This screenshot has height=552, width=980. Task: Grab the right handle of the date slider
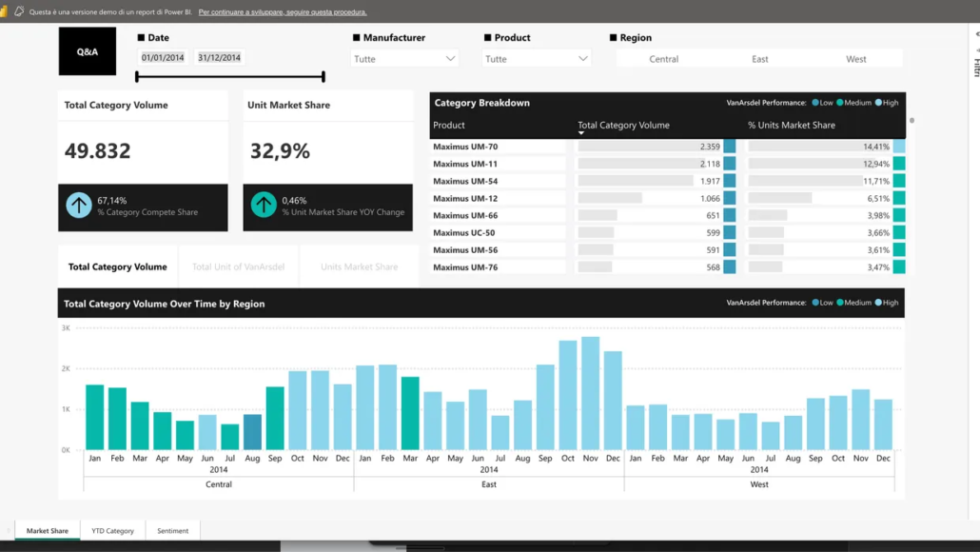pos(323,76)
